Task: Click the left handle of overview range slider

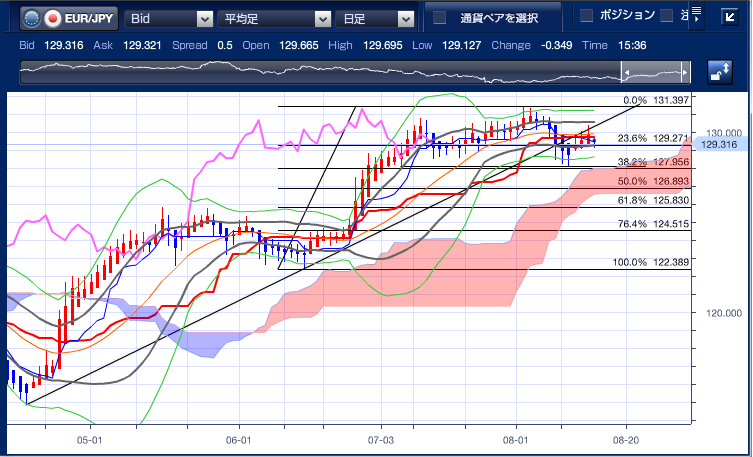Action: (626, 73)
